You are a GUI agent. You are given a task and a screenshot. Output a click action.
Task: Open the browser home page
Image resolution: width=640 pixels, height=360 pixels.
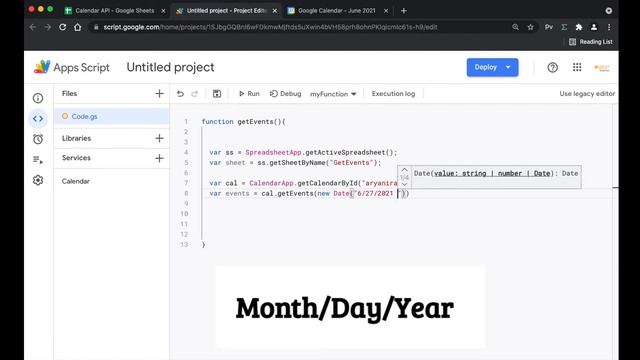[78, 27]
